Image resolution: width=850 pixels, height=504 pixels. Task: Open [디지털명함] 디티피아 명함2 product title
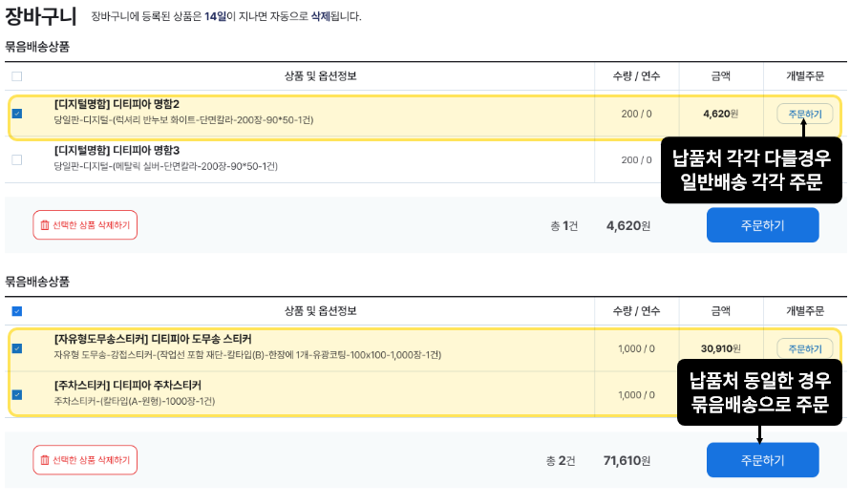[x=117, y=104]
